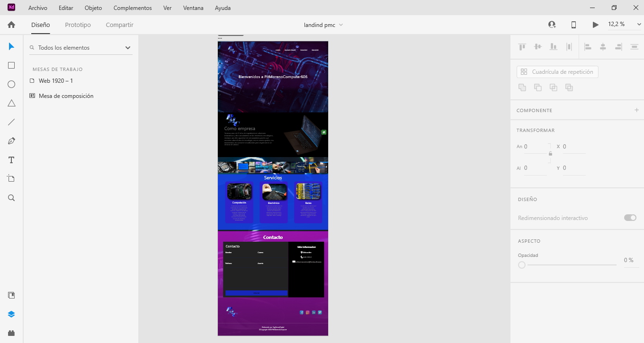This screenshot has height=343, width=644.
Task: Expand the Todos los elementos filter dropdown
Action: coord(127,48)
